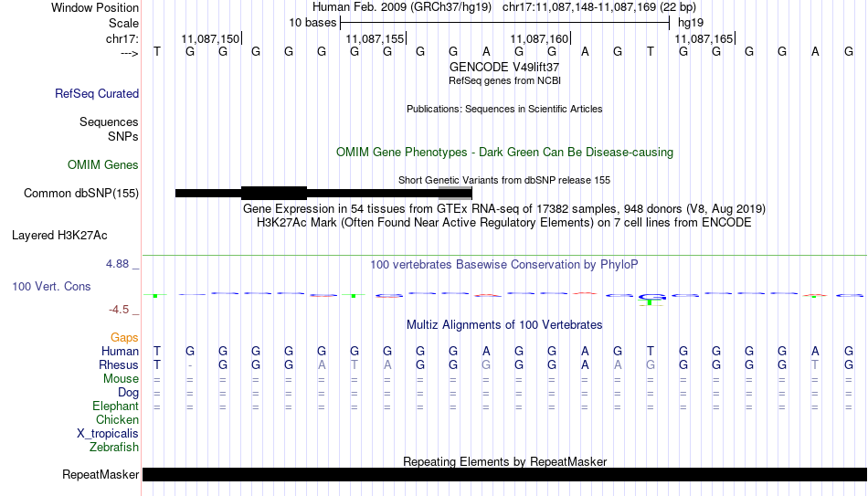The height and width of the screenshot is (496, 868).
Task: Select the Chicken species label
Action: 117,419
